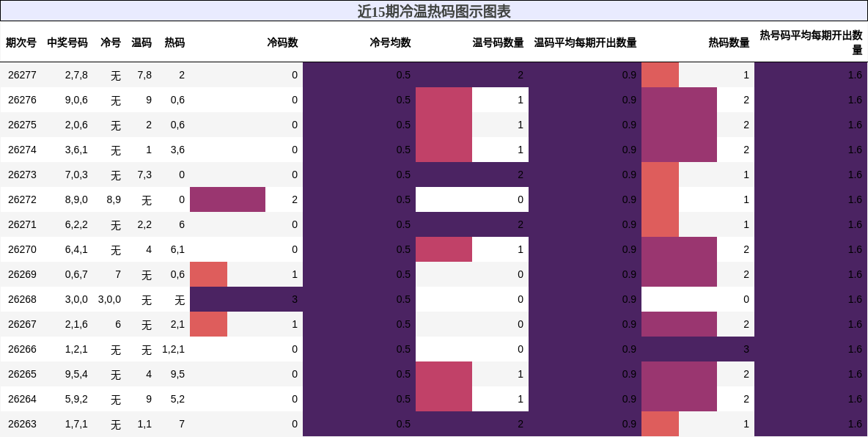Click warm code 2,2 in row 26271
Image resolution: width=868 pixels, height=437 pixels.
(x=144, y=224)
